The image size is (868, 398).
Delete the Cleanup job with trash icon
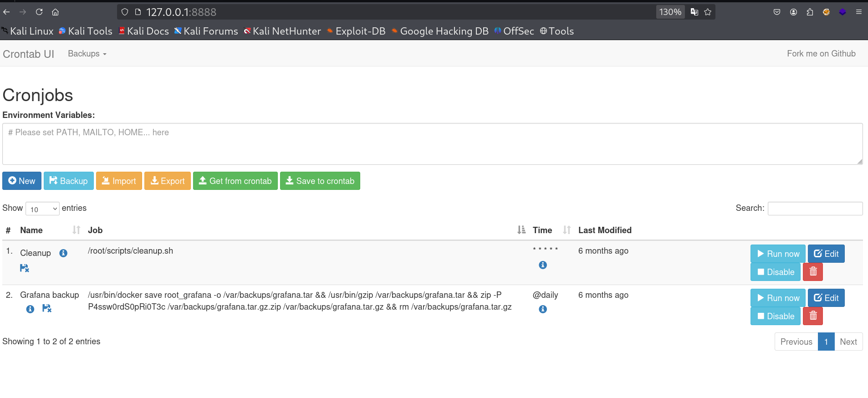pos(813,272)
